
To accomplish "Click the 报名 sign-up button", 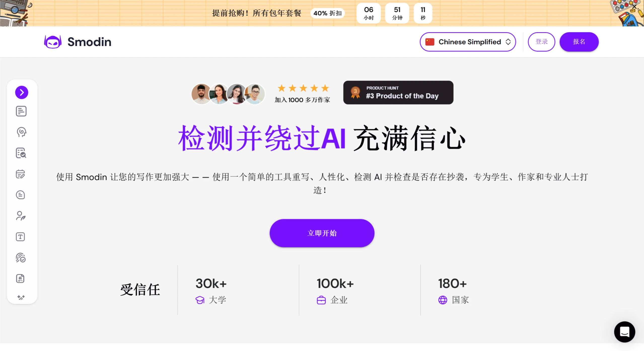I will click(x=579, y=42).
